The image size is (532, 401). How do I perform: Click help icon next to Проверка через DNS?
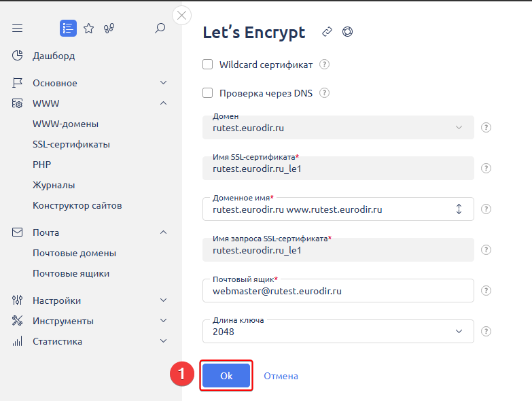(x=325, y=93)
